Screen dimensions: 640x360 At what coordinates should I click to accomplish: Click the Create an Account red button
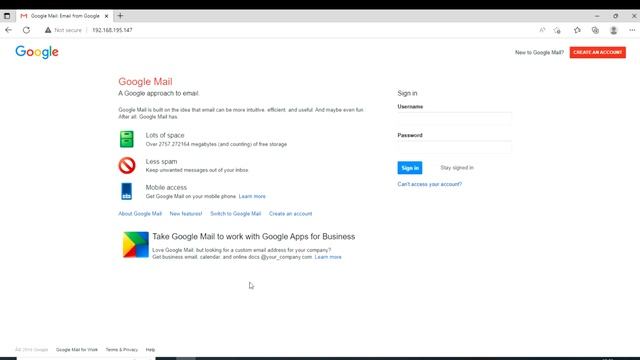(598, 52)
